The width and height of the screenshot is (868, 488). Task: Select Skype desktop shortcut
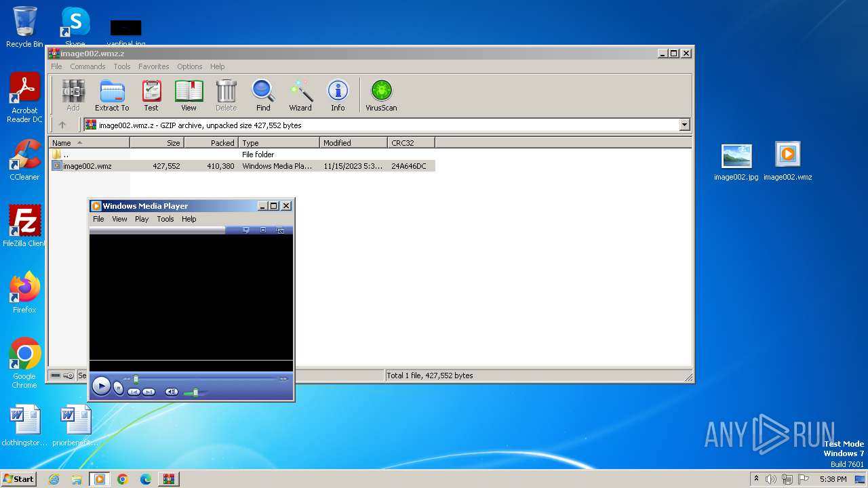coord(75,27)
